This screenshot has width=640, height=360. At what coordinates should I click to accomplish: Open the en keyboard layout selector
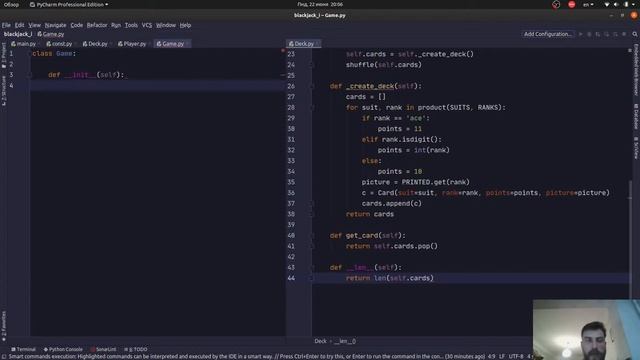[x=588, y=5]
